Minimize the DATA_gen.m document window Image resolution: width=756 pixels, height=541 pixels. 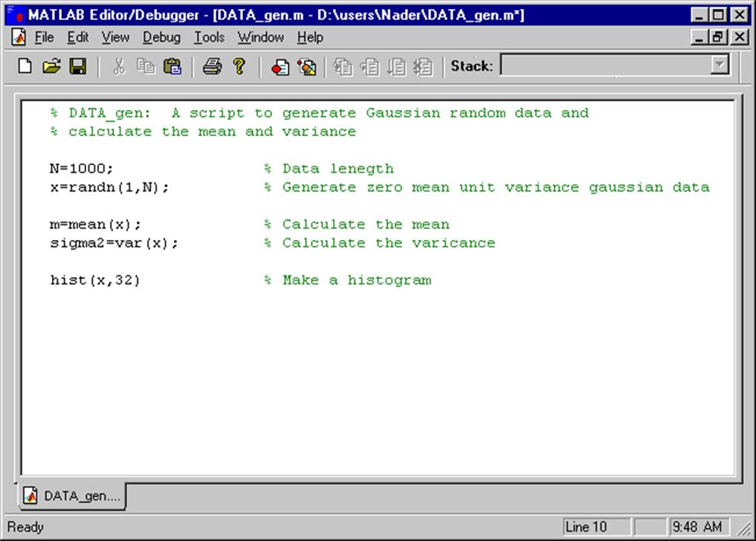(x=699, y=37)
